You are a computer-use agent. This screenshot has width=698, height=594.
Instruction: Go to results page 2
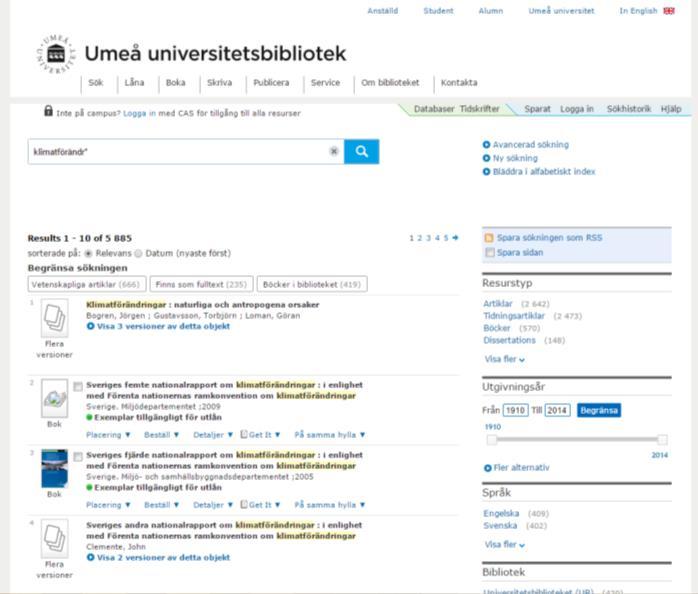click(419, 238)
